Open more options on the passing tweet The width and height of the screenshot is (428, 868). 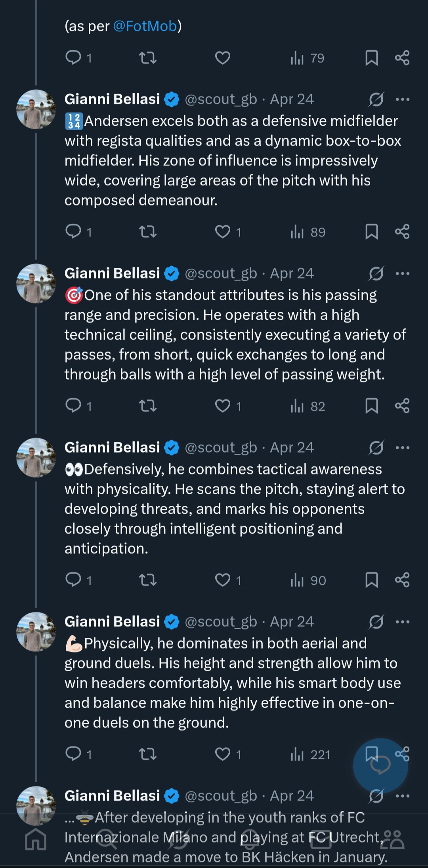[403, 273]
